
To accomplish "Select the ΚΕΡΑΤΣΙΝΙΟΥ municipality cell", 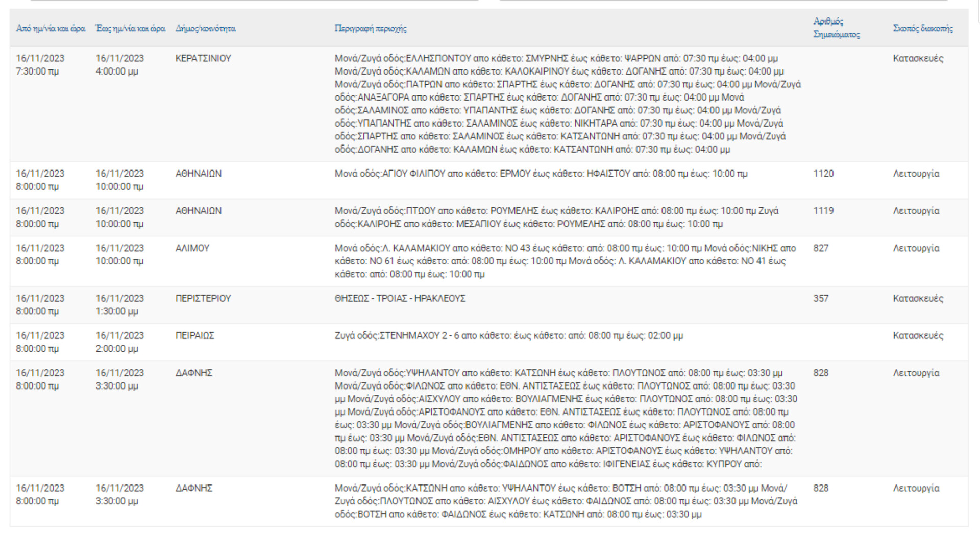I will [203, 58].
